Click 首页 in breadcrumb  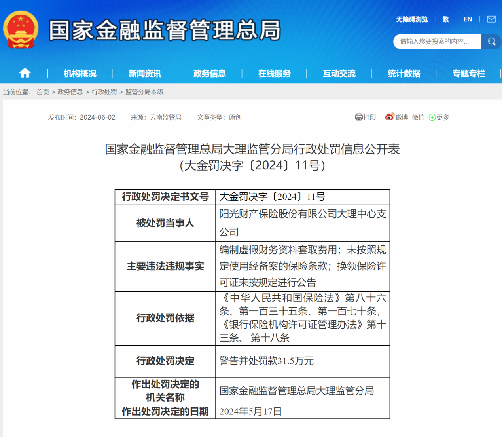pos(43,92)
